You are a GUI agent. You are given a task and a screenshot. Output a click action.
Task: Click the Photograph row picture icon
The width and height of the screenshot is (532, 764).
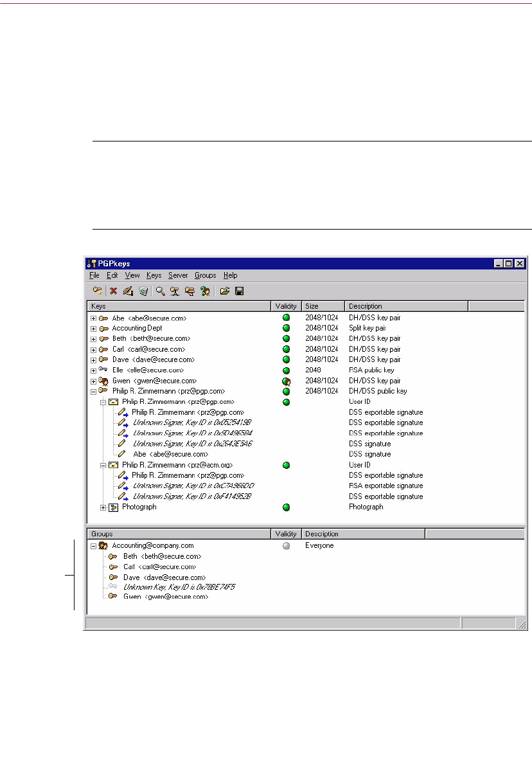(x=114, y=507)
